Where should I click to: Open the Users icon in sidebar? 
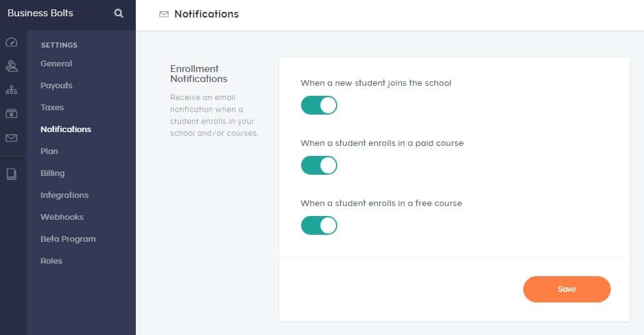(11, 66)
